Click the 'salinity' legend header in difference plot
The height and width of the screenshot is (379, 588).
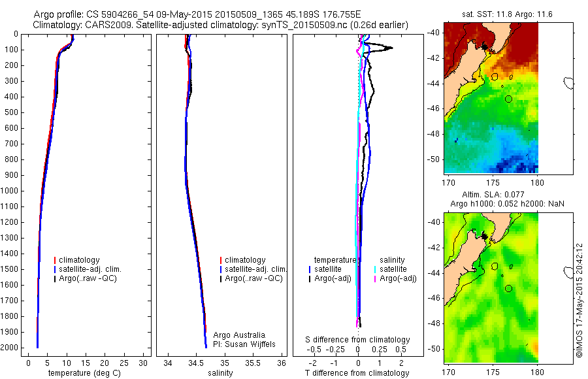pyautogui.click(x=392, y=260)
